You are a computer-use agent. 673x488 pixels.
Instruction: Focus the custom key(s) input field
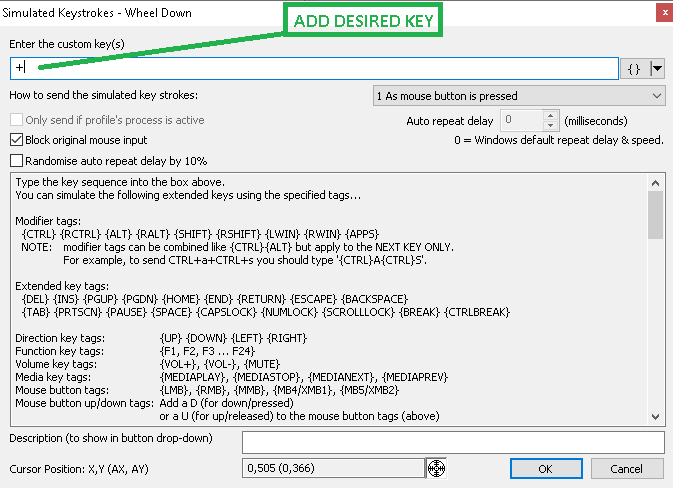pos(314,68)
